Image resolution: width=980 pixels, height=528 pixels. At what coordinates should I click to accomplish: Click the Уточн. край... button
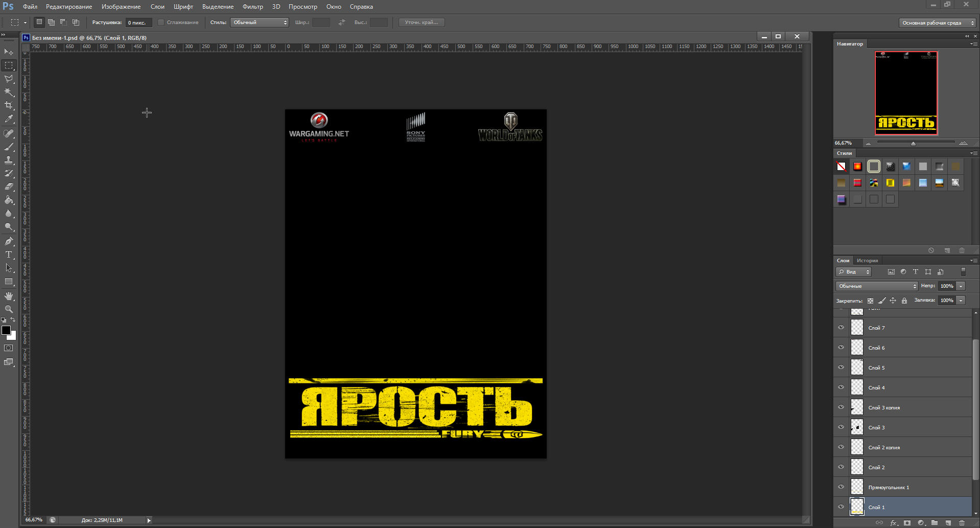point(422,22)
